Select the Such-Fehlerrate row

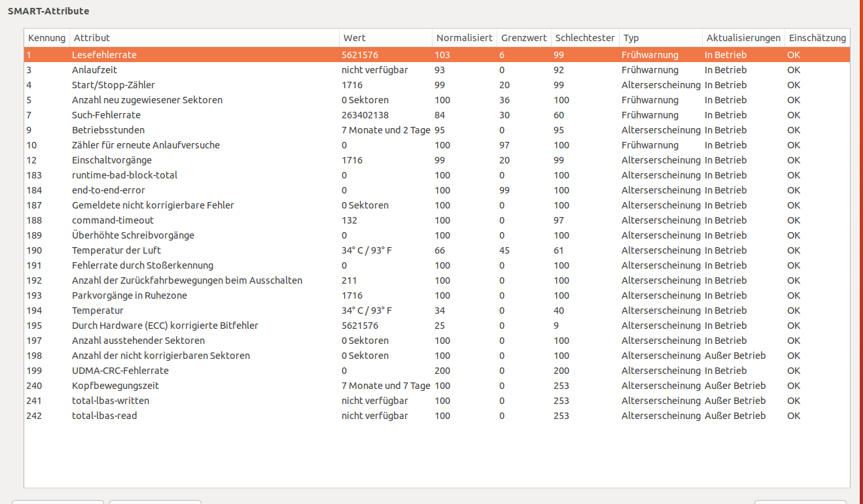click(437, 115)
